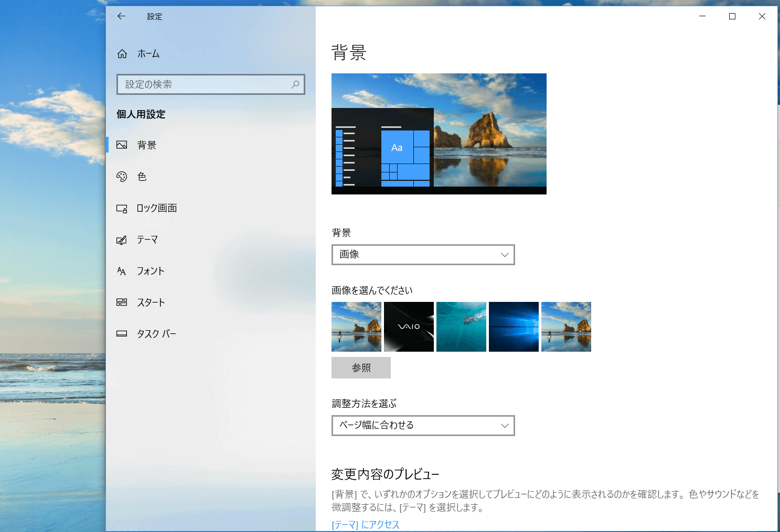780x532 pixels.
Task: Click the 調整方法を選ぶ label
Action: [364, 404]
